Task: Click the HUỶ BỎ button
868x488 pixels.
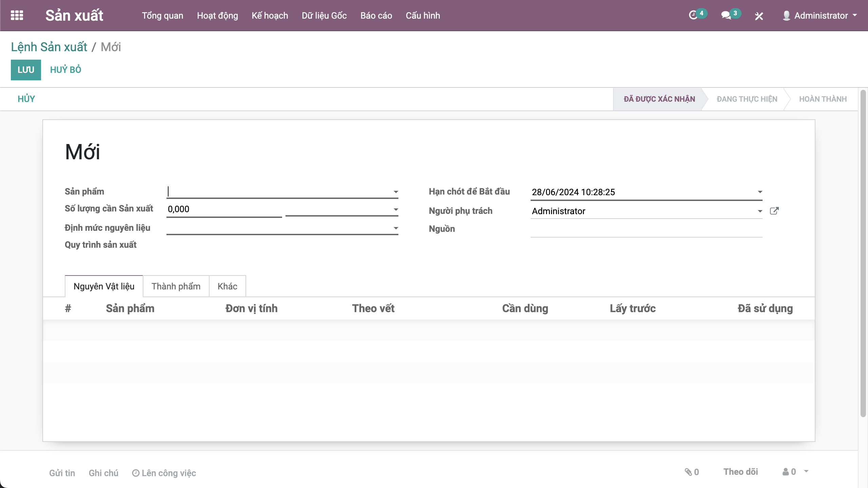Action: pos(65,70)
